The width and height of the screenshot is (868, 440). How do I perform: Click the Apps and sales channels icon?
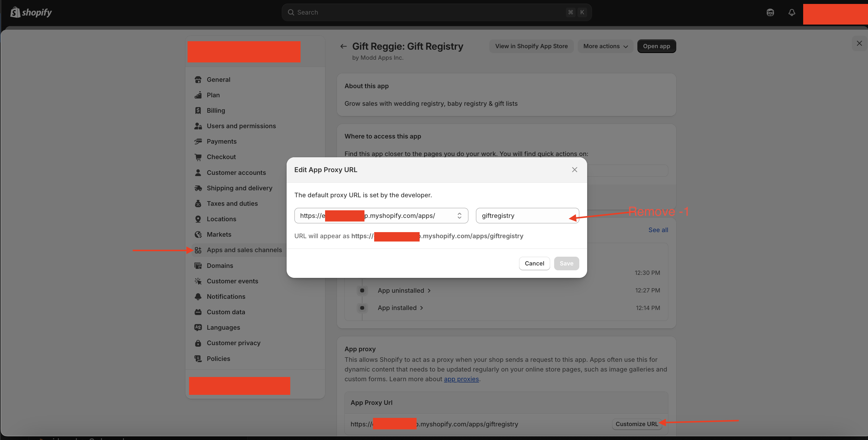coord(198,250)
